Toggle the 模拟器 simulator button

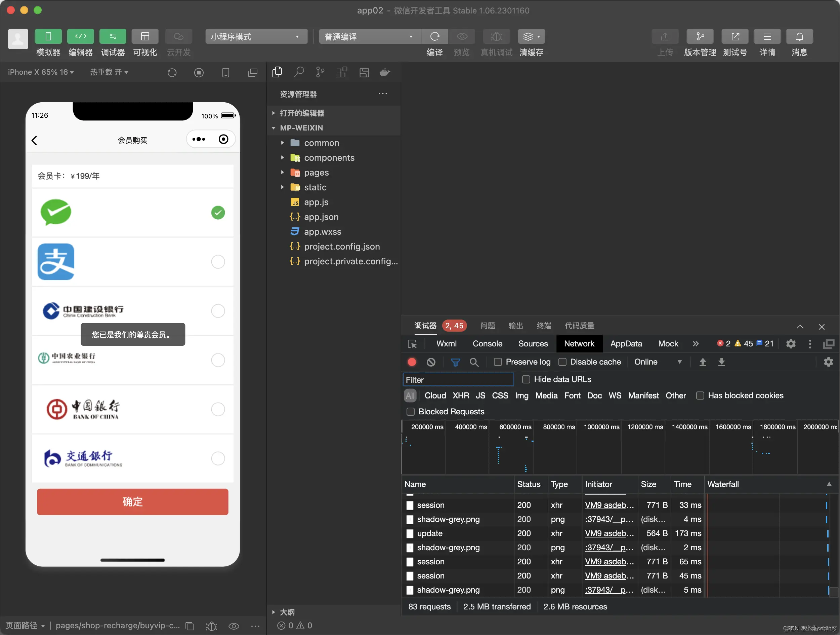(x=48, y=36)
